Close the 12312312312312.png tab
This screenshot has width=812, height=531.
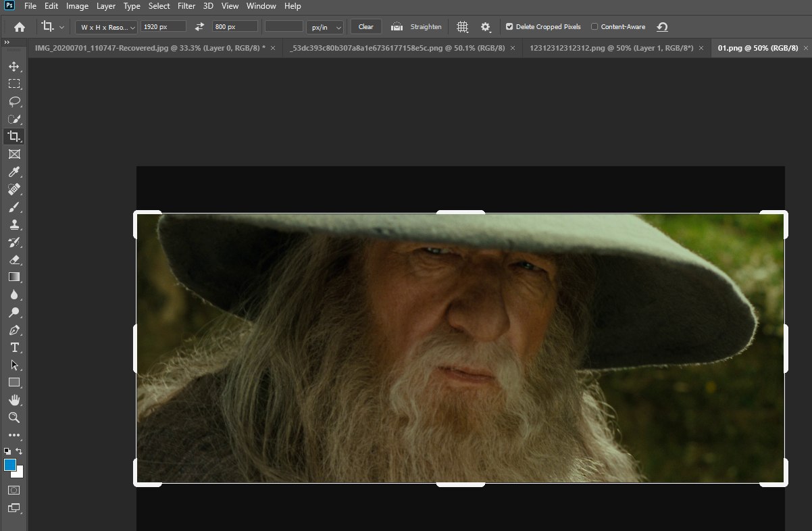click(x=701, y=48)
